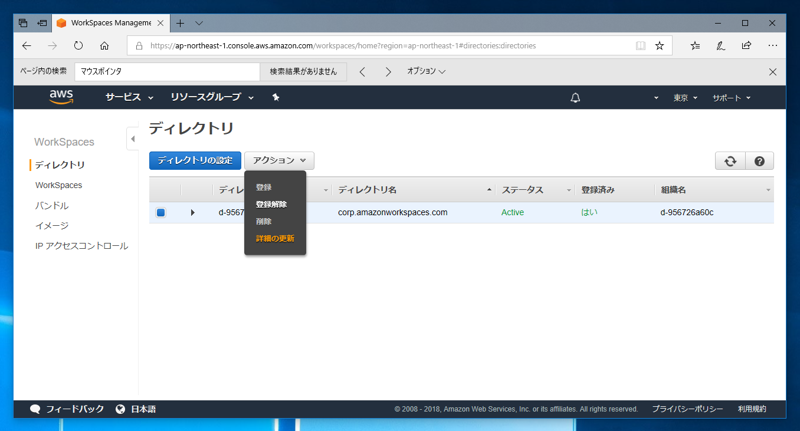The image size is (800, 431).
Task: Select 詳細の更新 in the action menu
Action: point(275,238)
